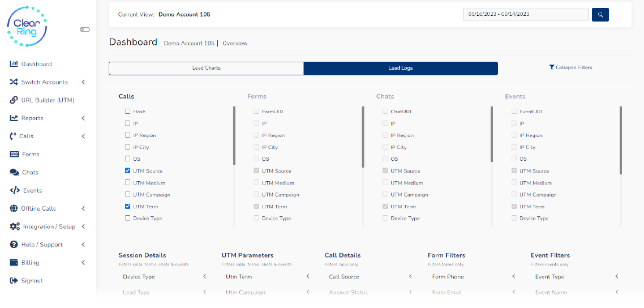Check the EventUID box under Events

(514, 112)
